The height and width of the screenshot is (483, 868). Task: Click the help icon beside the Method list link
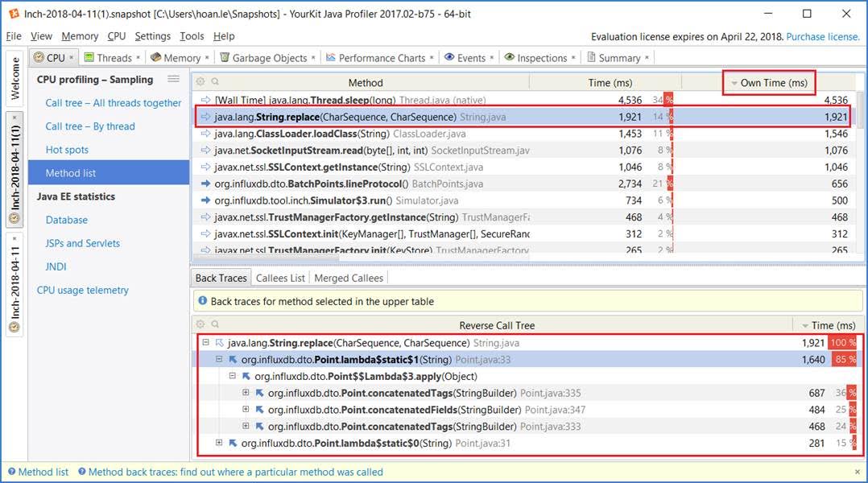click(11, 473)
